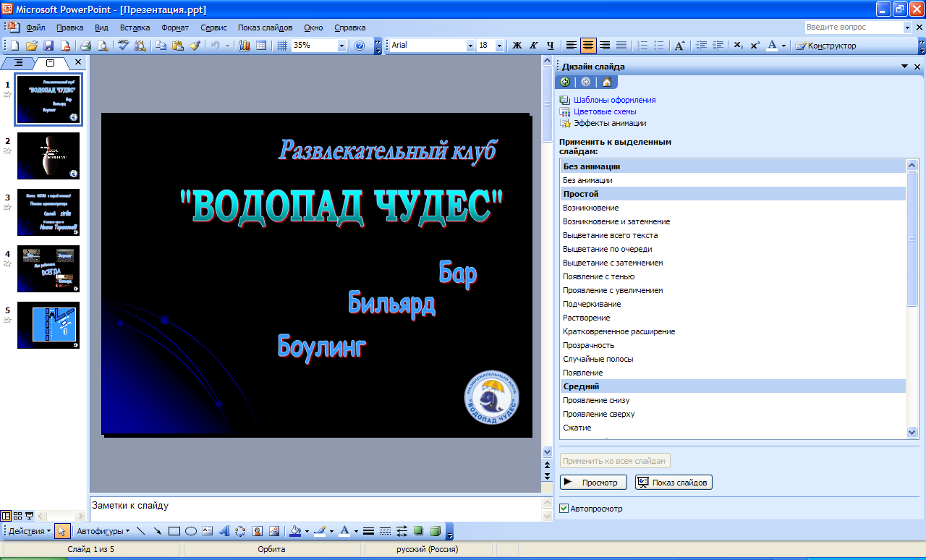
Task: Switch to the Outline tab in left pane
Action: (x=19, y=63)
